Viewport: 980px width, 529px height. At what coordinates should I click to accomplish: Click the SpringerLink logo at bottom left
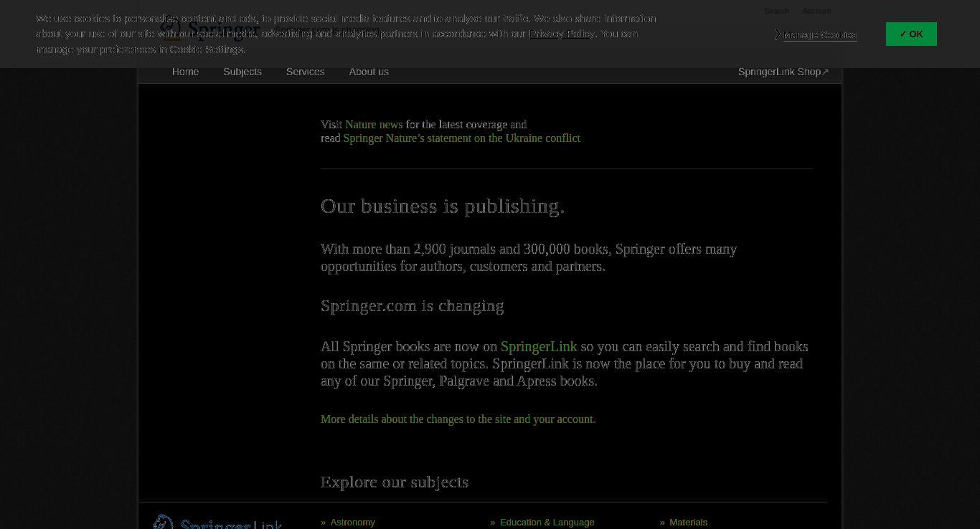click(217, 522)
